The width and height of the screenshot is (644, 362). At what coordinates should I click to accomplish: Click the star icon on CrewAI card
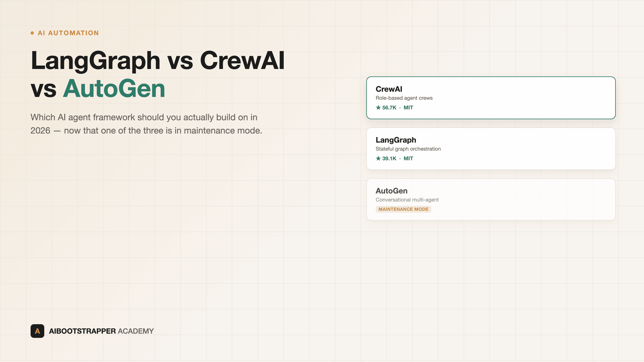378,107
